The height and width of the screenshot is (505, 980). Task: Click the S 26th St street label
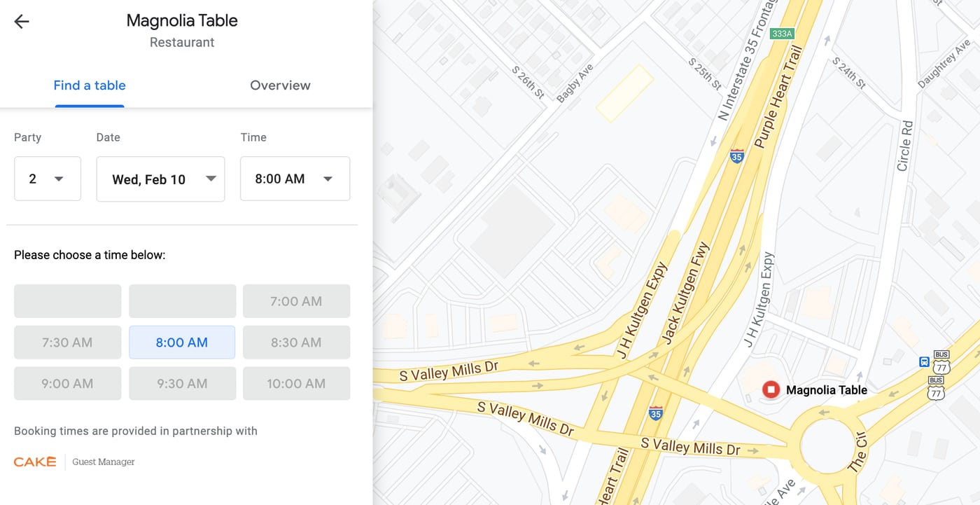tap(528, 82)
